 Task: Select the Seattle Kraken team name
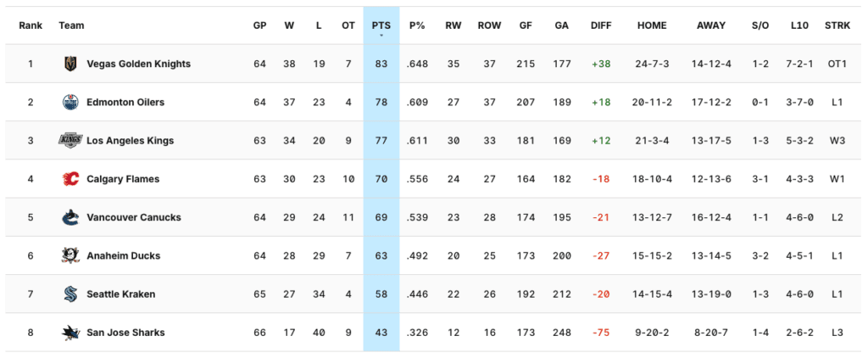120,294
